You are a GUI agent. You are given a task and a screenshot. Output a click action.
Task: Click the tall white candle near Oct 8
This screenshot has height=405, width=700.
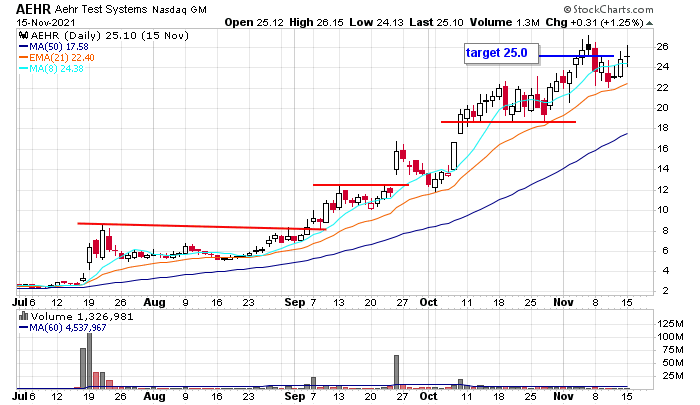click(454, 156)
